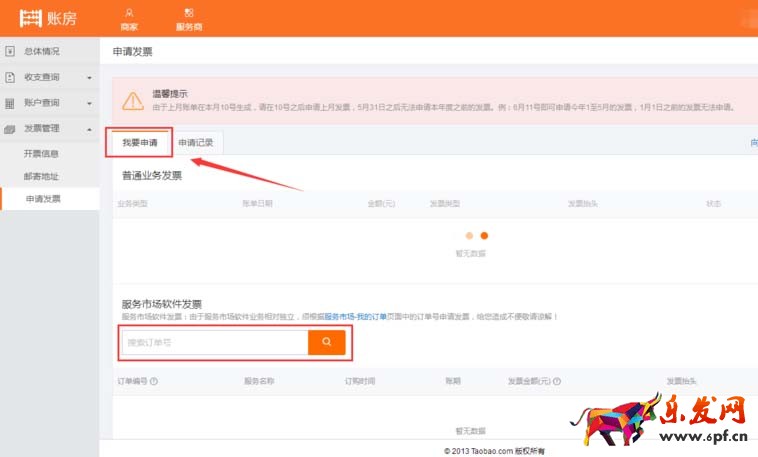Expand the 账户查询 sidebar dropdown arrow

tap(89, 103)
